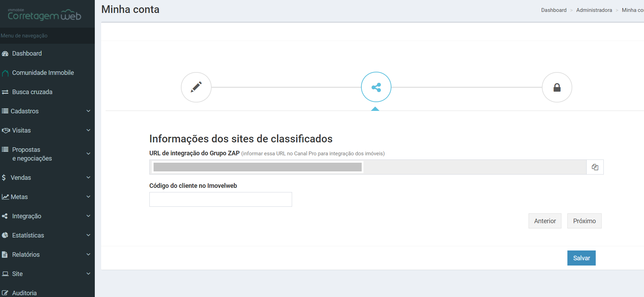Expand the Vendas submenu chevron

click(89, 177)
